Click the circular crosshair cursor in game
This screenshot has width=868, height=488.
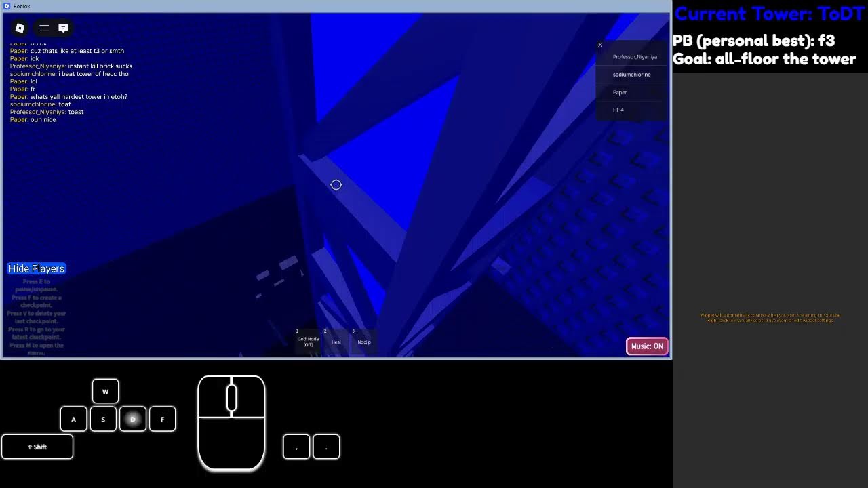[336, 185]
